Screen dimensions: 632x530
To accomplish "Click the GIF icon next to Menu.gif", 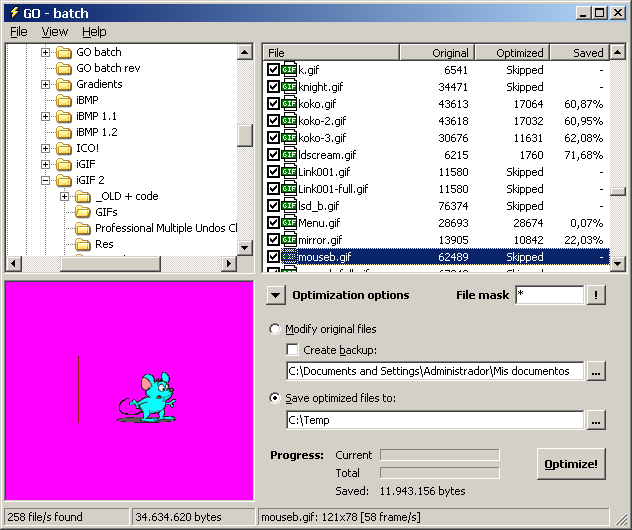I will click(289, 223).
